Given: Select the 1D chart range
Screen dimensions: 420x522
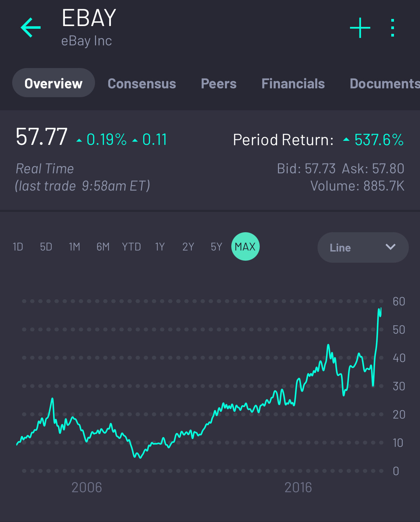Looking at the screenshot, I should [x=18, y=247].
